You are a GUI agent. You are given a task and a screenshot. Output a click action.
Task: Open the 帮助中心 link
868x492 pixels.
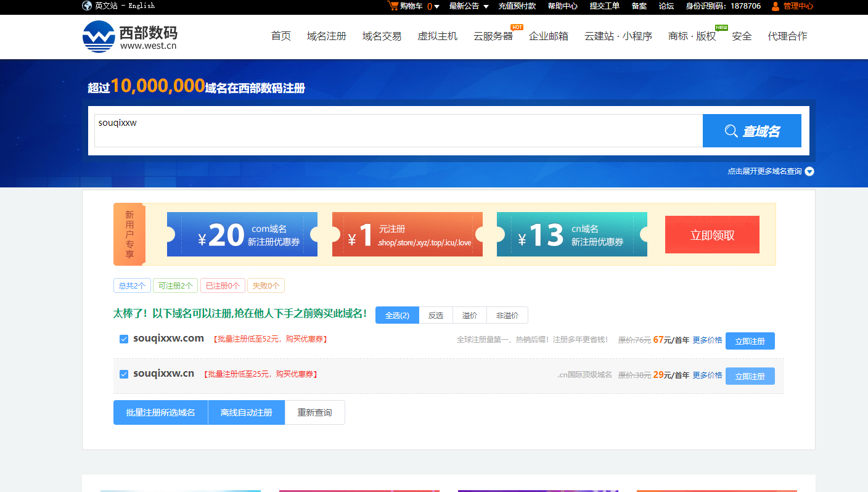tap(563, 6)
